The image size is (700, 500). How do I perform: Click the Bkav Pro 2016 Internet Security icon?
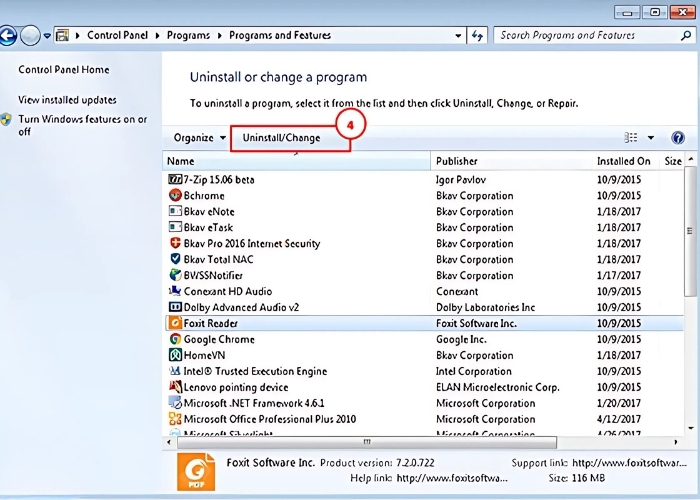pos(175,244)
